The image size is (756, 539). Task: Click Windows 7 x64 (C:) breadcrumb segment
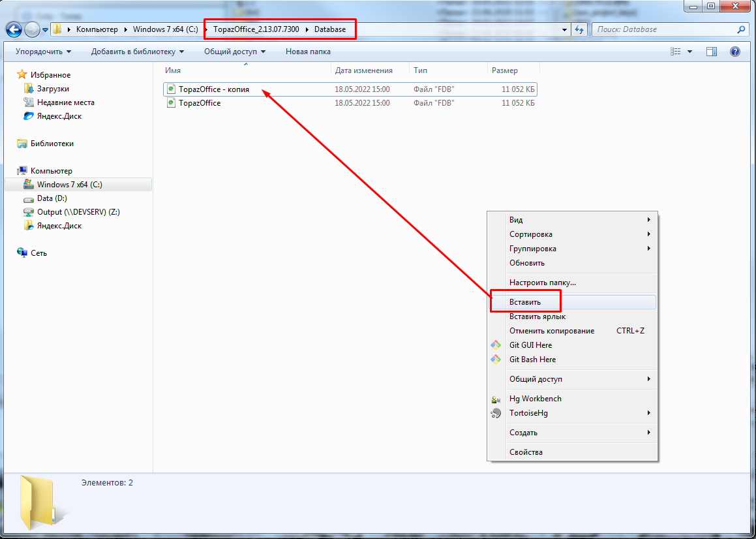[166, 29]
